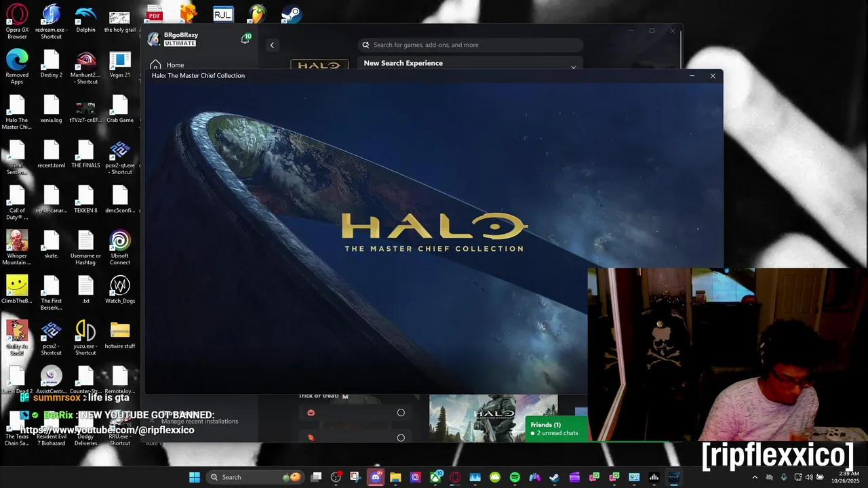The height and width of the screenshot is (488, 868).
Task: Open Crab Game desktop shortcut
Action: [x=119, y=109]
